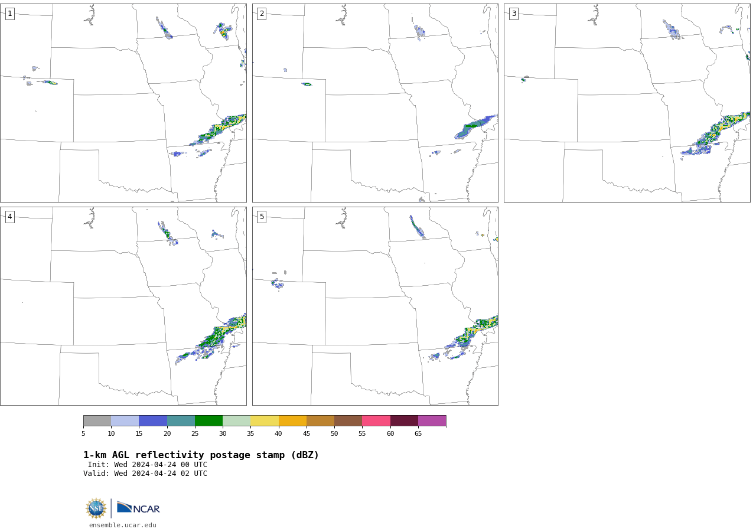Click the panel number 1 label
This screenshot has height=532, width=756.
coord(9,14)
